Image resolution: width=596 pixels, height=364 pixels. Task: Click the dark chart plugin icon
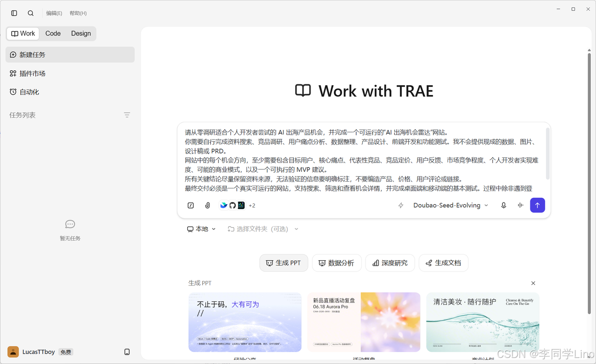click(241, 205)
